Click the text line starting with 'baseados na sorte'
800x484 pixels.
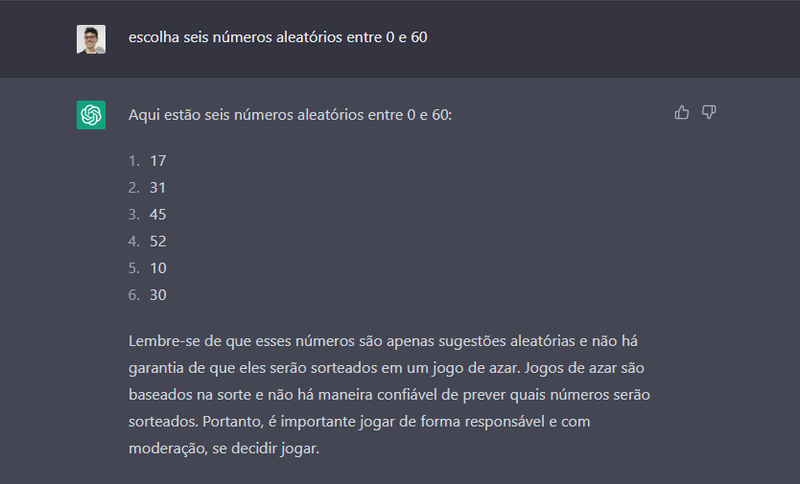tap(389, 395)
